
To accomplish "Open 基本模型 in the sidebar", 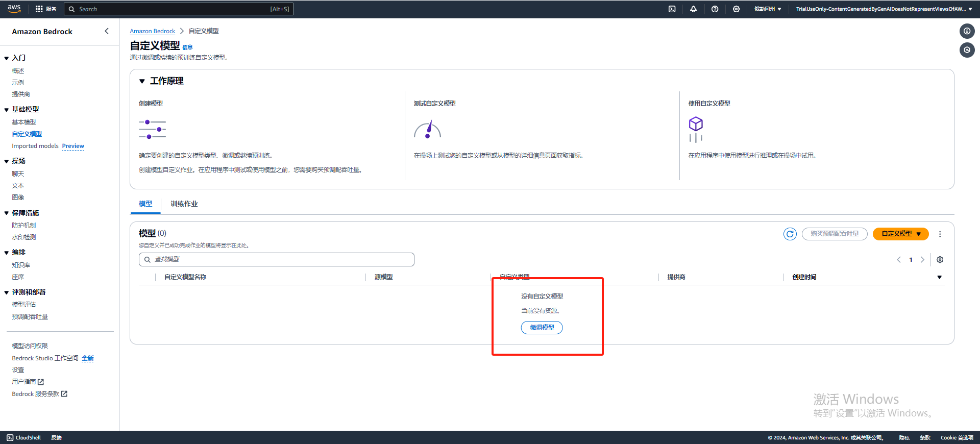I will [24, 122].
